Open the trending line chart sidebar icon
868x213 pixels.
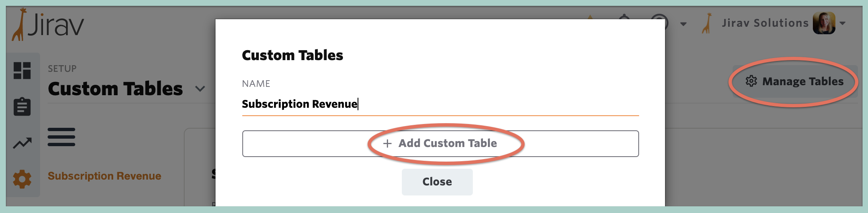[22, 143]
